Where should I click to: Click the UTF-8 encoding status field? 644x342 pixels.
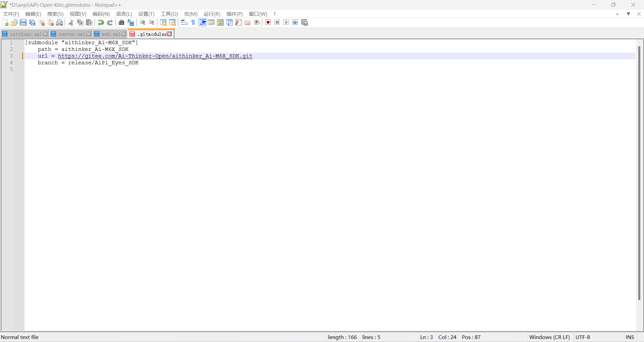(583, 337)
